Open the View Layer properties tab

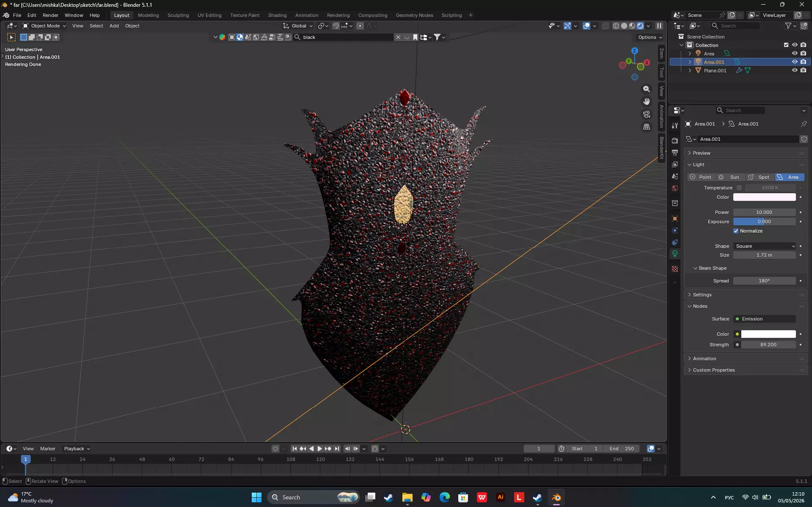pos(675,164)
